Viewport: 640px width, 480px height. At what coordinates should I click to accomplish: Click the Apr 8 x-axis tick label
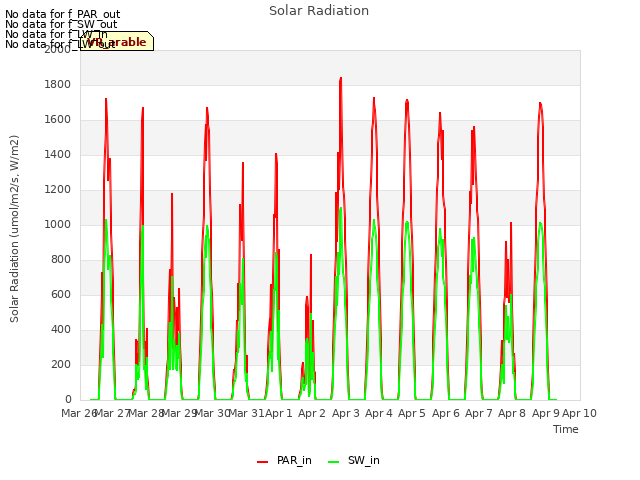pos(512,413)
